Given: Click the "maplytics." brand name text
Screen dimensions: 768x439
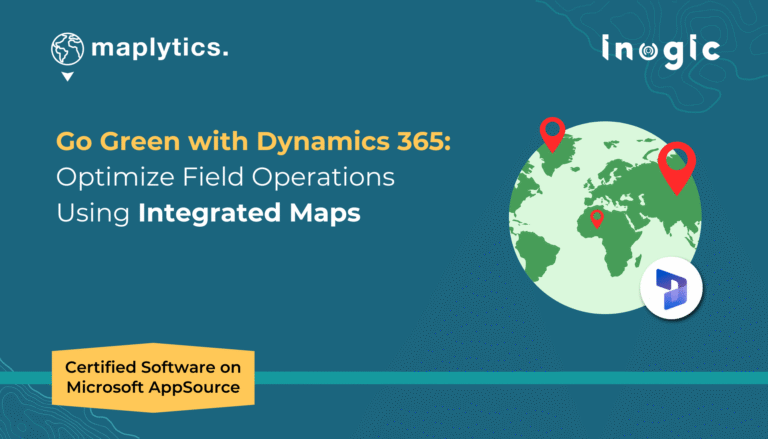Looking at the screenshot, I should [x=160, y=48].
